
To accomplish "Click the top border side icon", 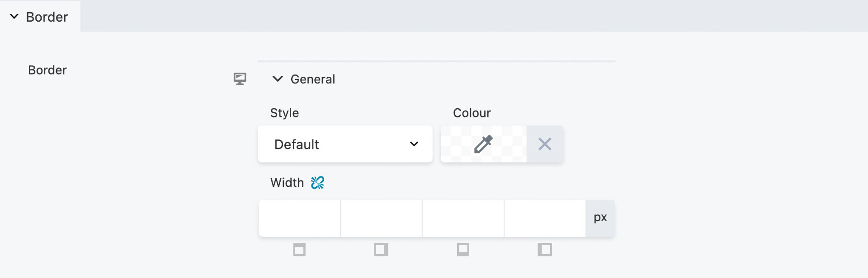I will tap(299, 250).
